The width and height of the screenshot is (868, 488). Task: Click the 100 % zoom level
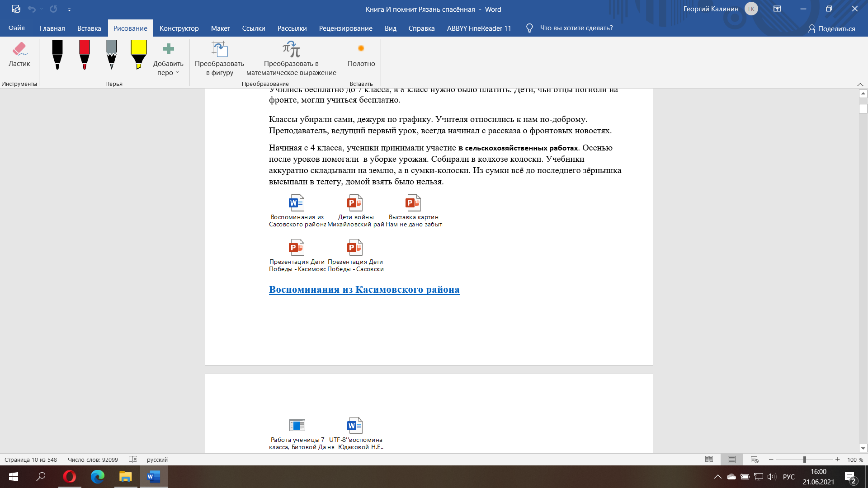855,460
